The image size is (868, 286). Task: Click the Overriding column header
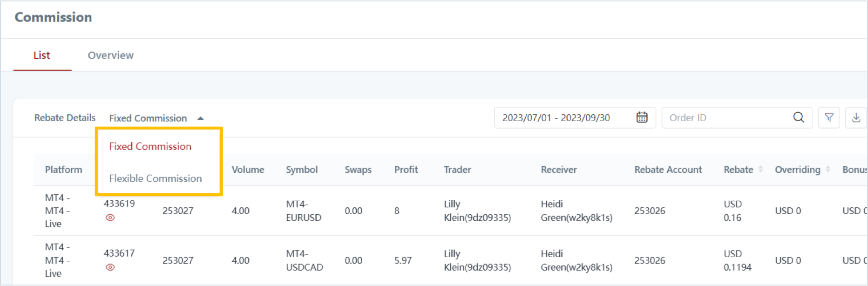tap(797, 170)
